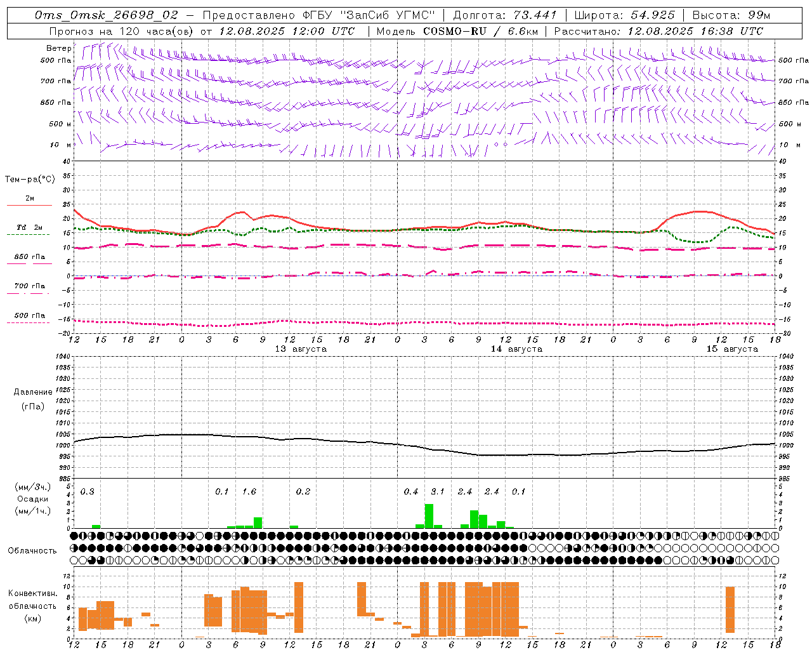Select the 'Прогноз на 120 часа(ов)' text
Screen dimensions: 812x650
tap(122, 31)
